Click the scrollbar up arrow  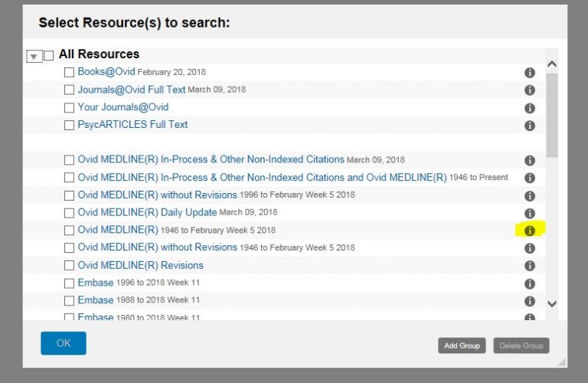552,65
